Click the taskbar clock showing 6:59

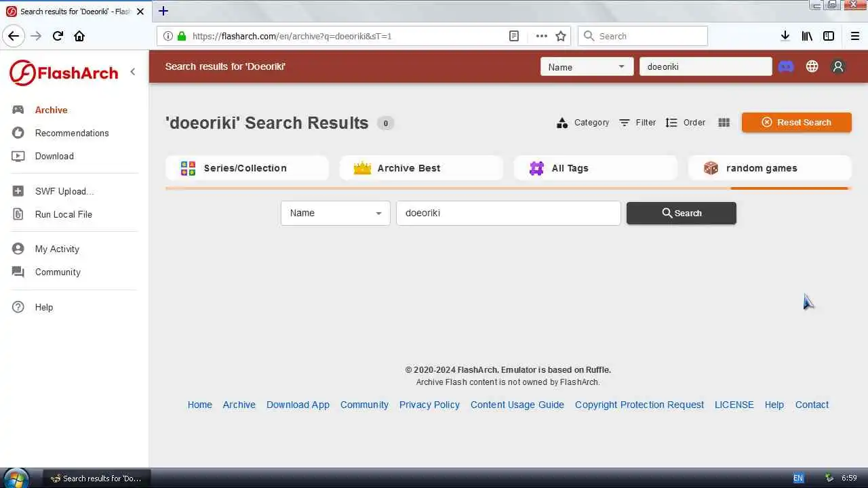(x=849, y=478)
